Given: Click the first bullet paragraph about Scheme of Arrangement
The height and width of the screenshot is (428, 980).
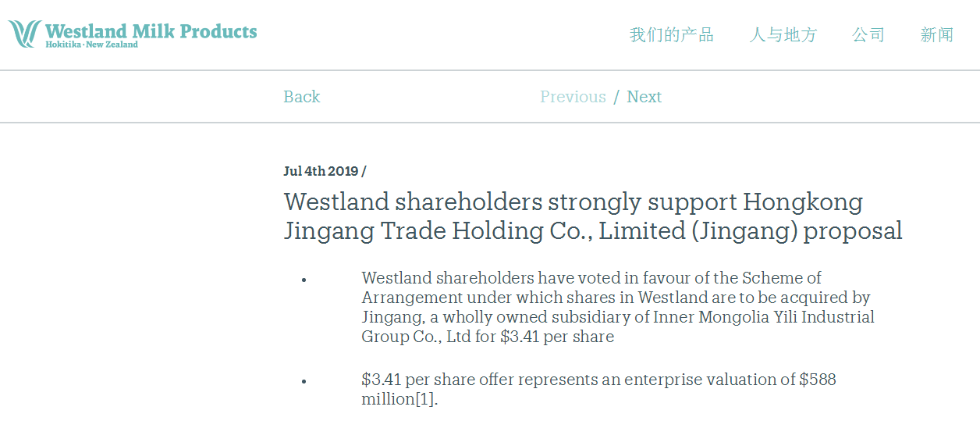Looking at the screenshot, I should (618, 307).
